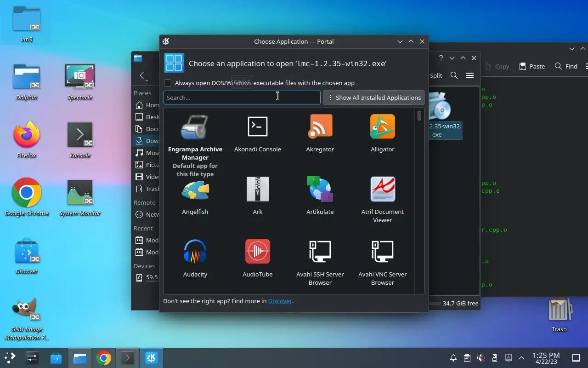Open Discover desktop shortcut
Image resolution: width=588 pixels, height=368 pixels.
pyautogui.click(x=27, y=256)
